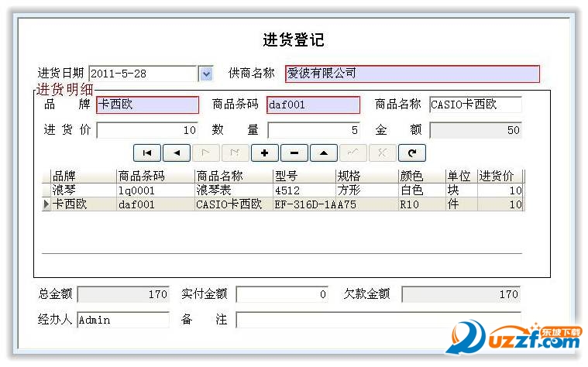
Task: Select the 件 unit cell
Action: coord(461,204)
